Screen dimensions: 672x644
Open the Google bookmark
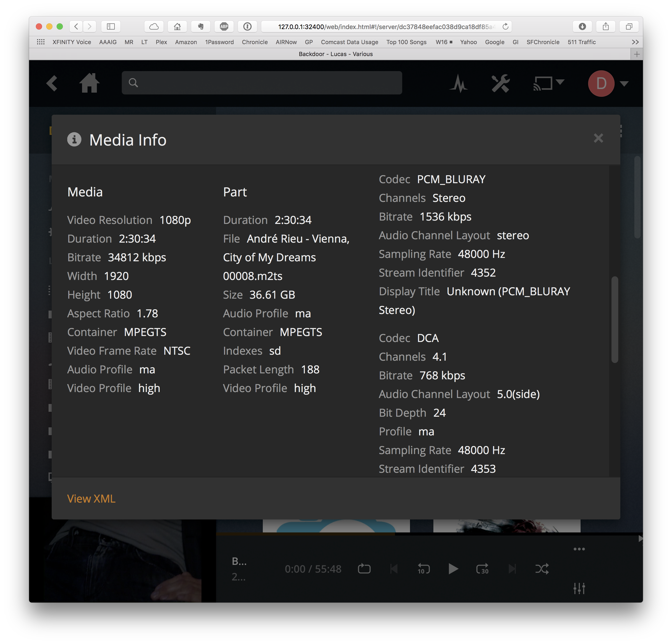point(494,42)
